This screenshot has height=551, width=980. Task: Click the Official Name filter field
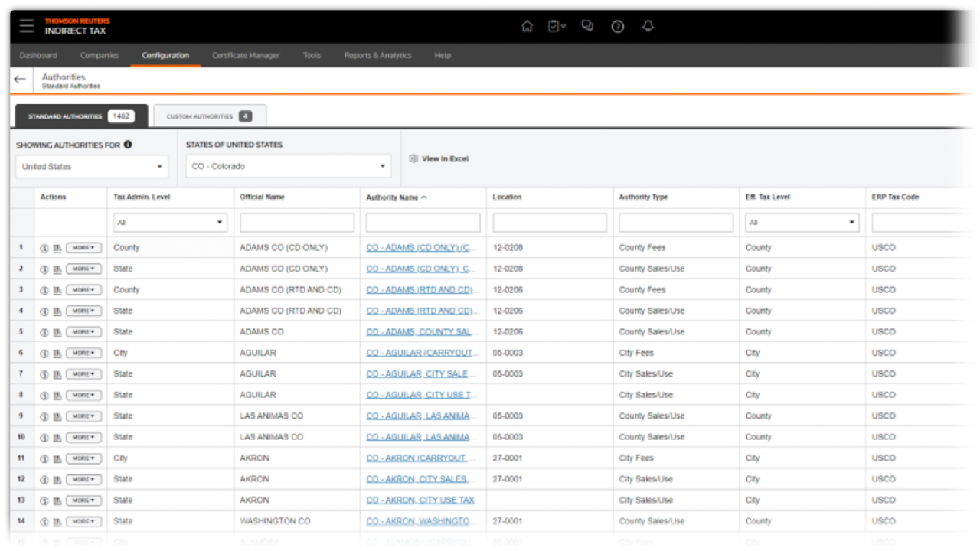click(297, 223)
